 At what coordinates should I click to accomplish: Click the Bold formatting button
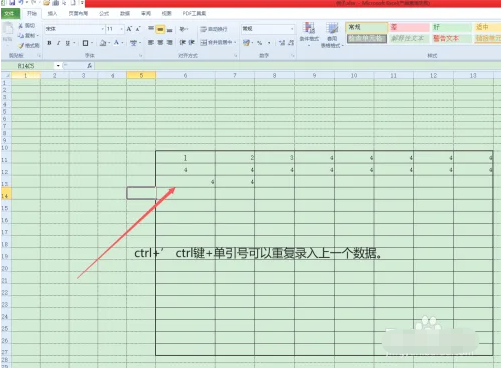pos(49,43)
